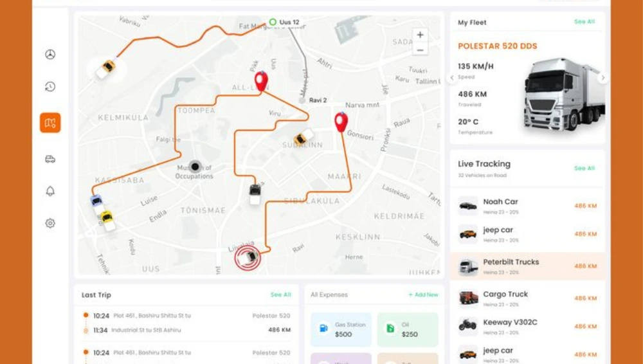Screen dimensions: 643x364
Task: Select Peterbilt Trucks in Live Tracking list
Action: point(527,266)
